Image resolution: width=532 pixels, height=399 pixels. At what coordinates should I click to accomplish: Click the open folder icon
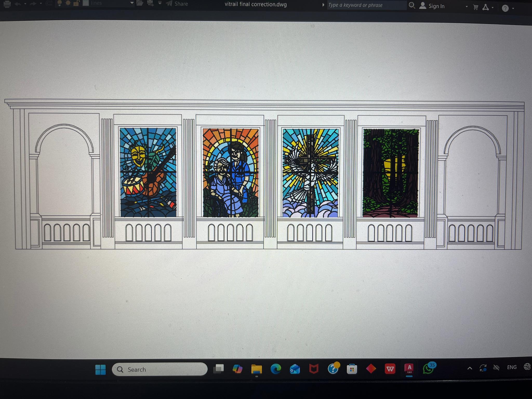140,3
